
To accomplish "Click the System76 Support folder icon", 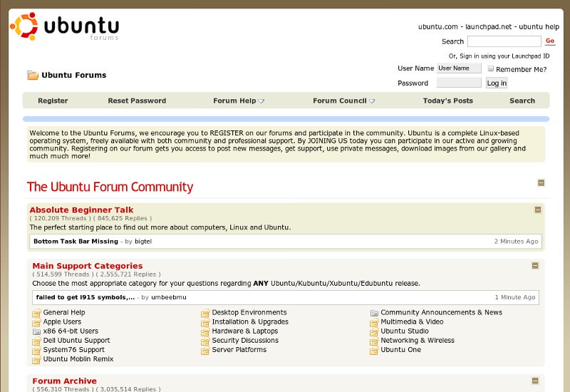I will coord(36,350).
